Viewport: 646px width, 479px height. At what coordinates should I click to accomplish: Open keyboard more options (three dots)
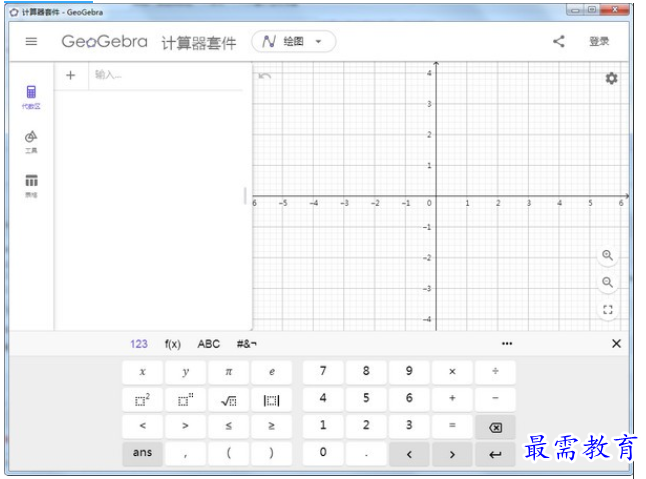coord(507,343)
